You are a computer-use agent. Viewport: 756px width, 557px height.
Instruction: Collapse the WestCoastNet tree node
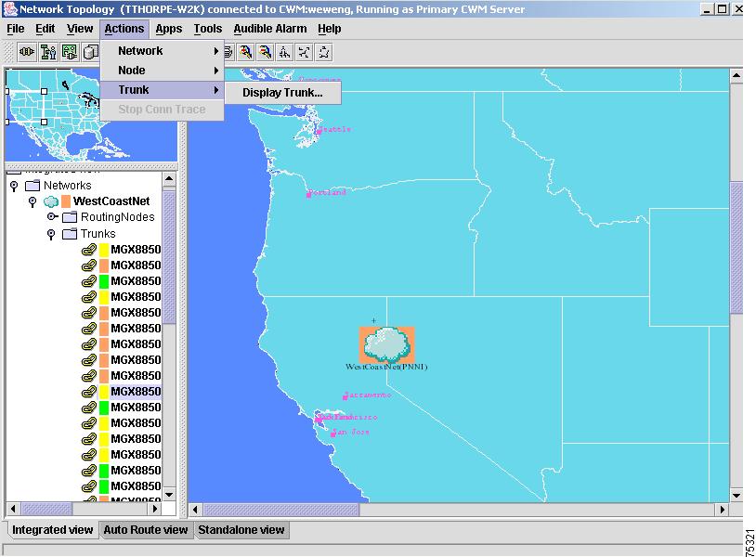click(x=33, y=201)
